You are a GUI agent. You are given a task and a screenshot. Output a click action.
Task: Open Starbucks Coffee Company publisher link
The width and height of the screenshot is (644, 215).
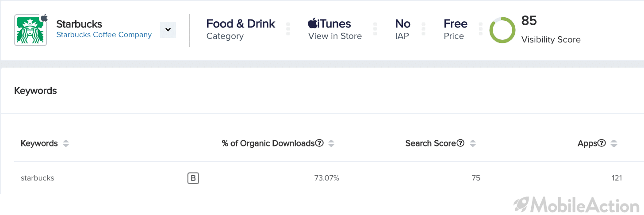104,35
